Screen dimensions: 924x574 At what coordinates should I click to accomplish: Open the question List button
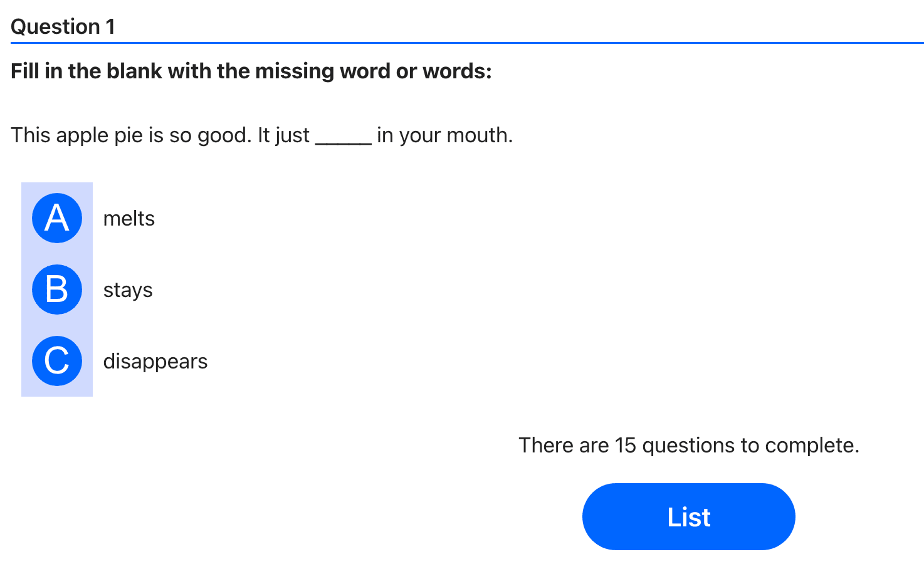click(688, 517)
